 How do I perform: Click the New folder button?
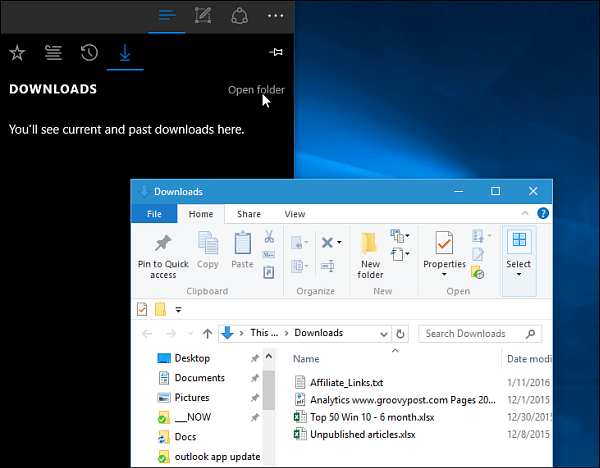coord(370,256)
